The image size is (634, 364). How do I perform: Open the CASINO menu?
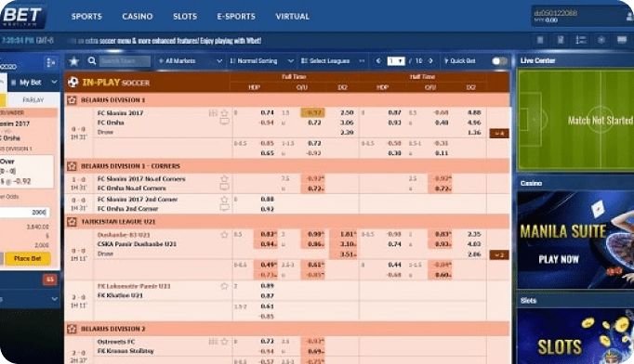[x=138, y=17]
